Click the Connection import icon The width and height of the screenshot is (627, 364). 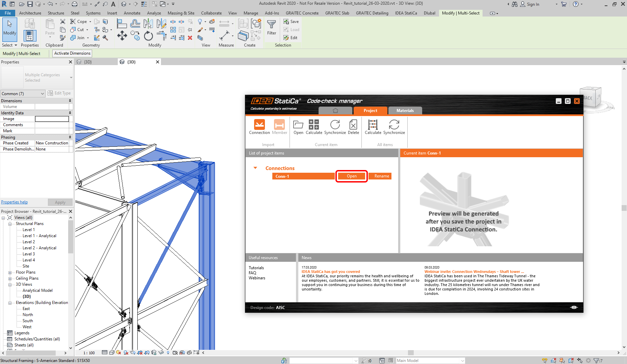[259, 125]
